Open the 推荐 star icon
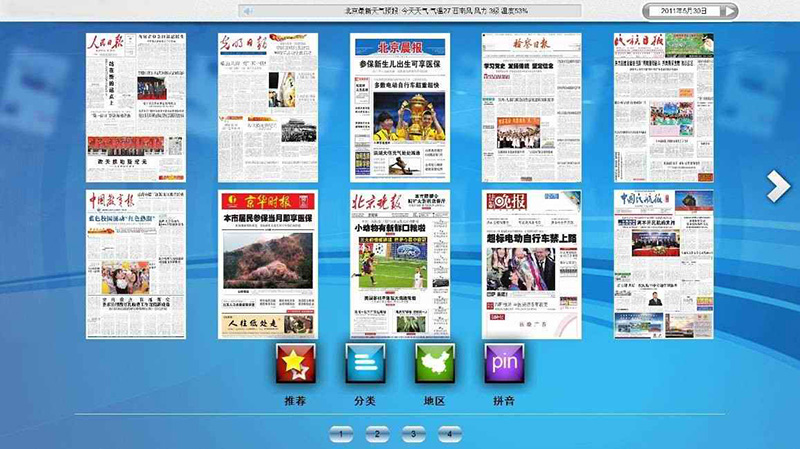800x449 pixels. click(295, 363)
